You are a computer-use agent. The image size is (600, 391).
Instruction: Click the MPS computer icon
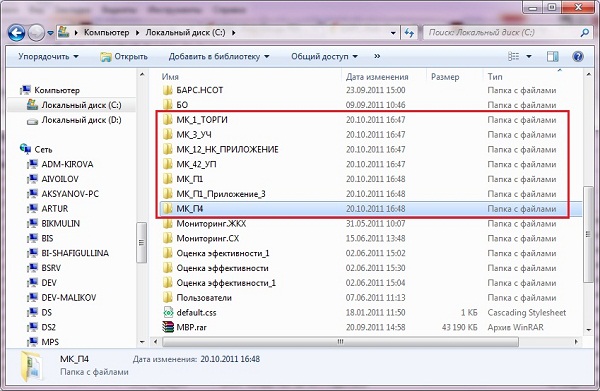(x=33, y=342)
